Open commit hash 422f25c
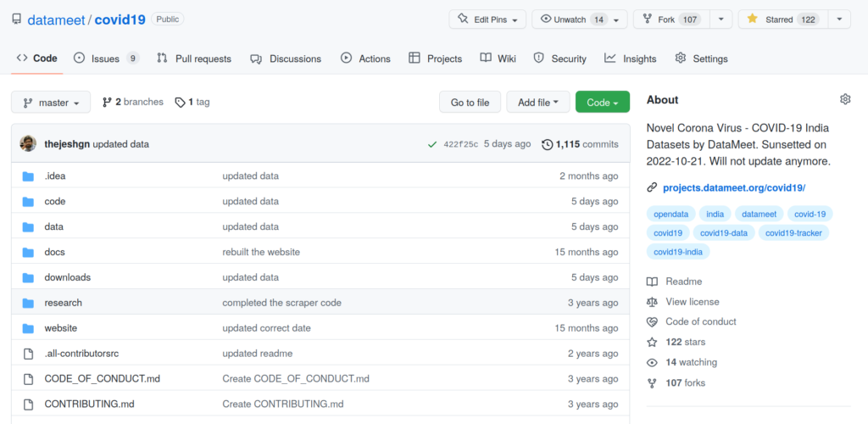The width and height of the screenshot is (868, 424). (459, 144)
